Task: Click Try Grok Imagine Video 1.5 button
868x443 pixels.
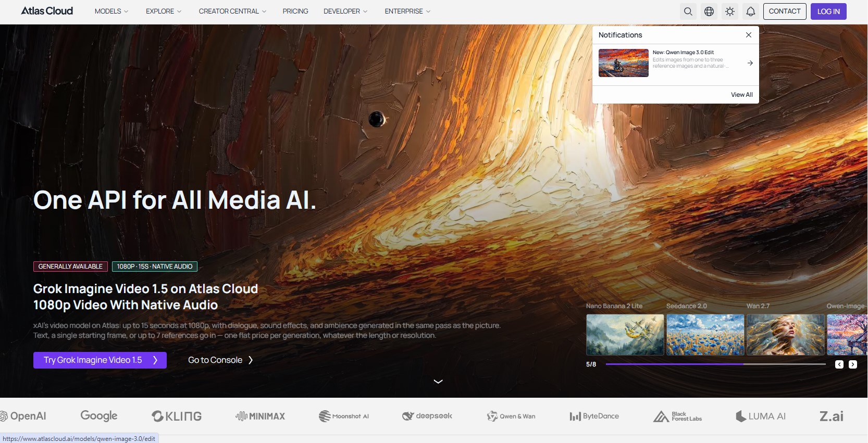Action: coord(100,360)
